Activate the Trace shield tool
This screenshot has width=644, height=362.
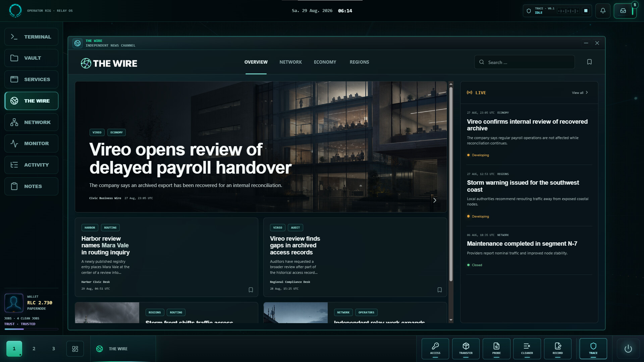(593, 349)
